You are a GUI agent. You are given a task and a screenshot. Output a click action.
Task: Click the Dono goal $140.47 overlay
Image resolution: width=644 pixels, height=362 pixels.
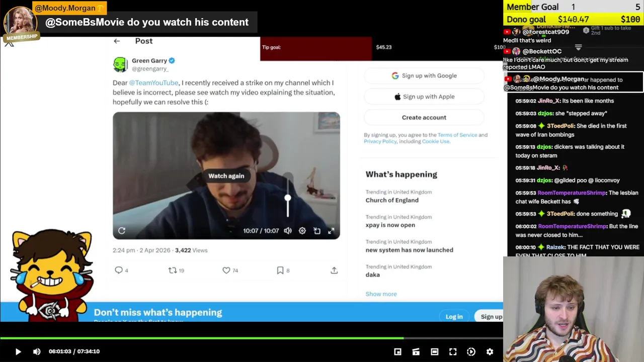574,19
